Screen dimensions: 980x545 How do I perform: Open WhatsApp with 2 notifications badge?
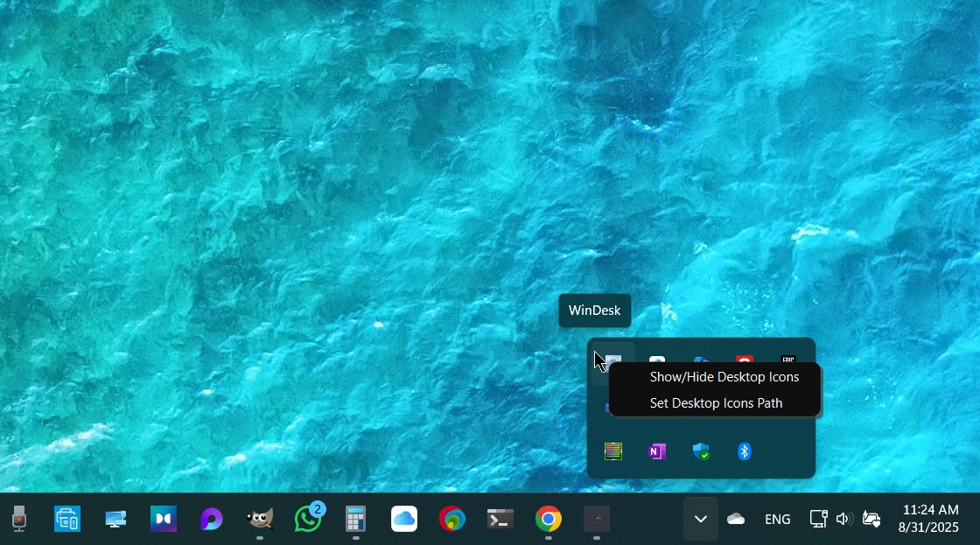click(309, 518)
